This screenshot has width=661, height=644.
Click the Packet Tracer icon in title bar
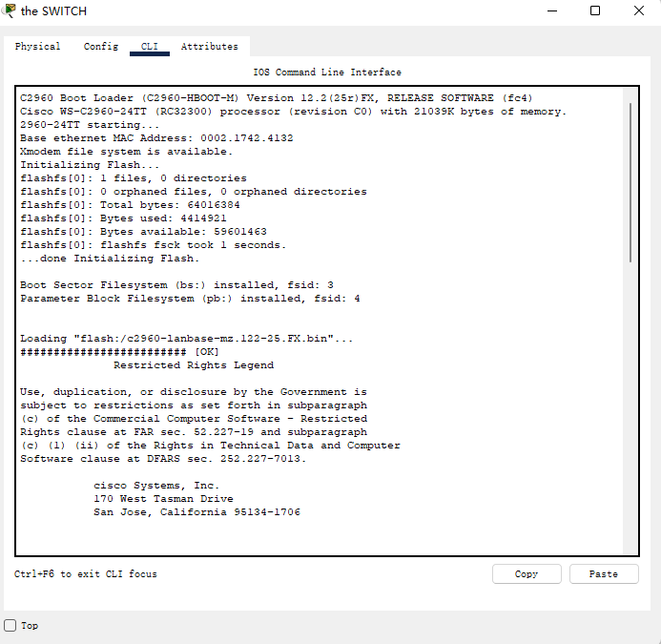pos(9,10)
